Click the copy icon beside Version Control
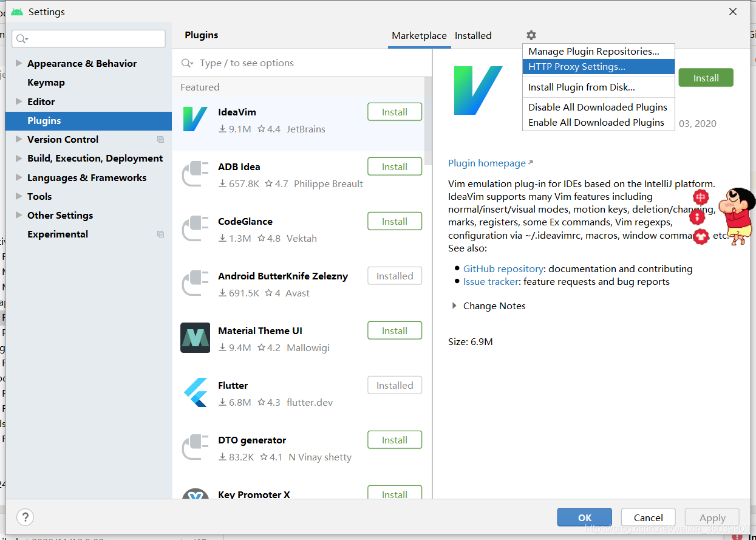 pyautogui.click(x=160, y=140)
